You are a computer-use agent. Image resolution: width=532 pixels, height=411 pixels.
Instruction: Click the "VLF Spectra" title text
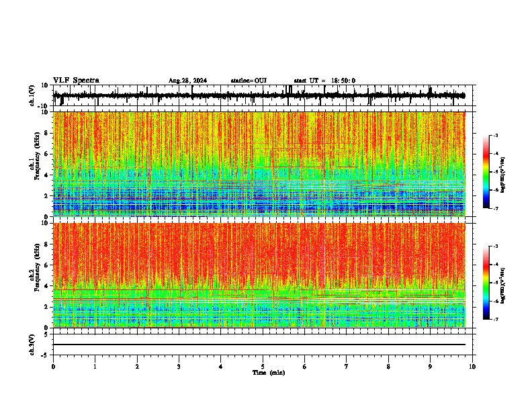click(x=76, y=81)
